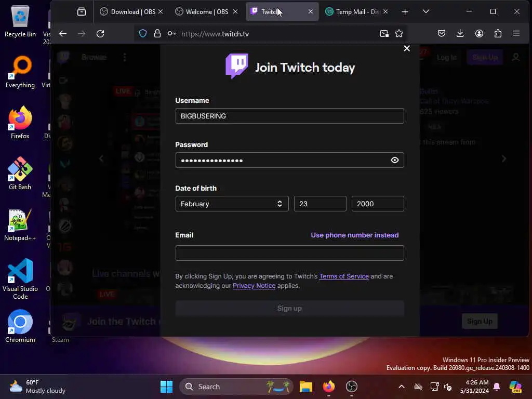Open the Firefox account icon
Viewport: 532px width, 399px height.
pyautogui.click(x=479, y=33)
